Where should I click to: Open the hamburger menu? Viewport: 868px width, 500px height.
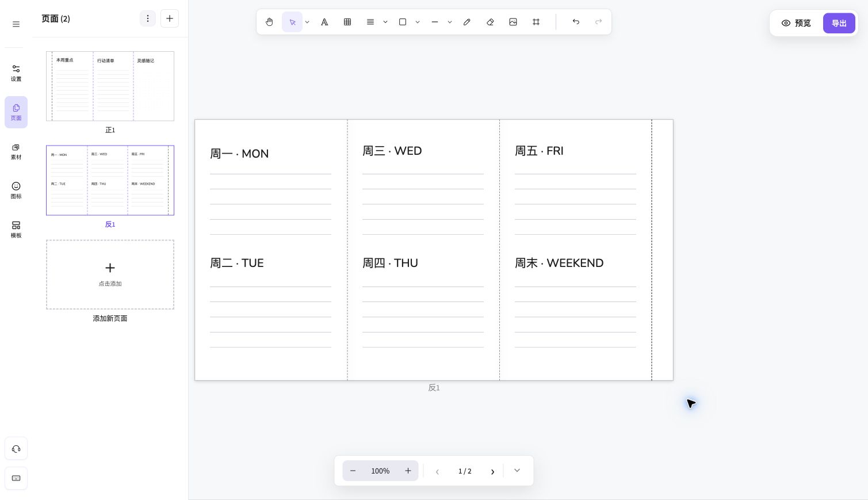(16, 24)
